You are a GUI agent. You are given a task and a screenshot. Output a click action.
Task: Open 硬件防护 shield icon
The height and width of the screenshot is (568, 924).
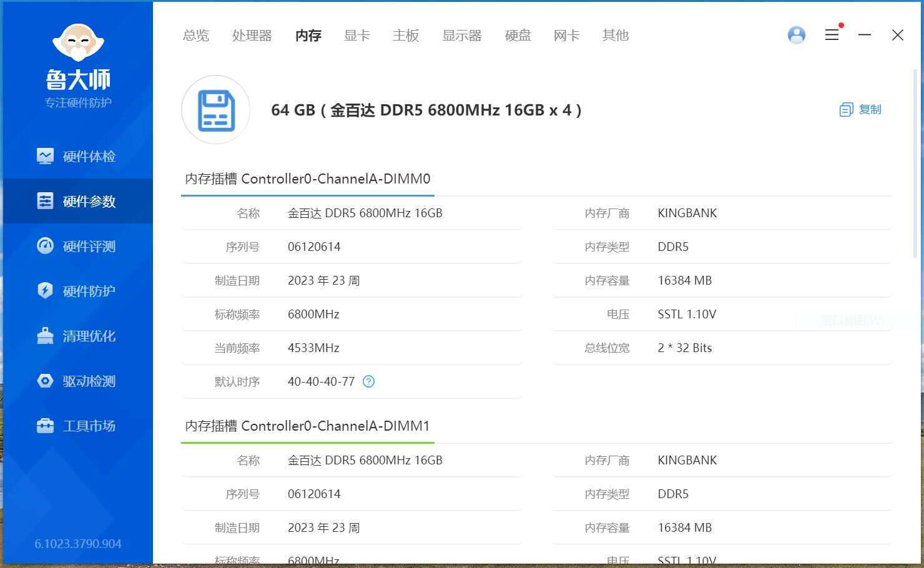[x=45, y=291]
